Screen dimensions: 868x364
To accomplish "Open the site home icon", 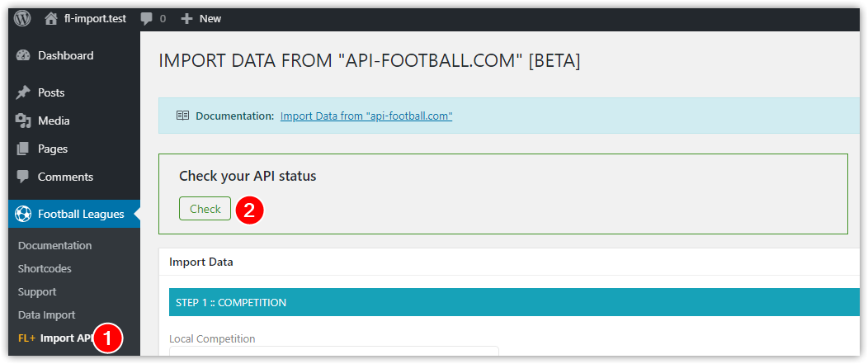I will [51, 19].
